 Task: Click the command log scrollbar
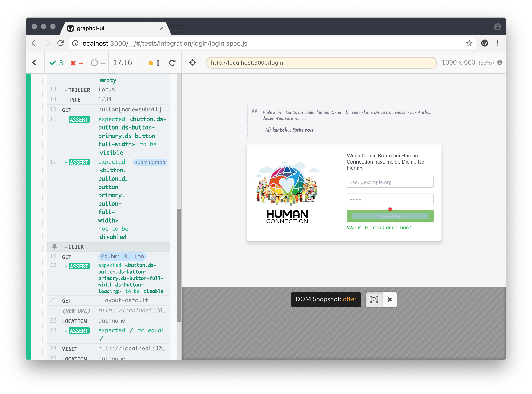179,262
